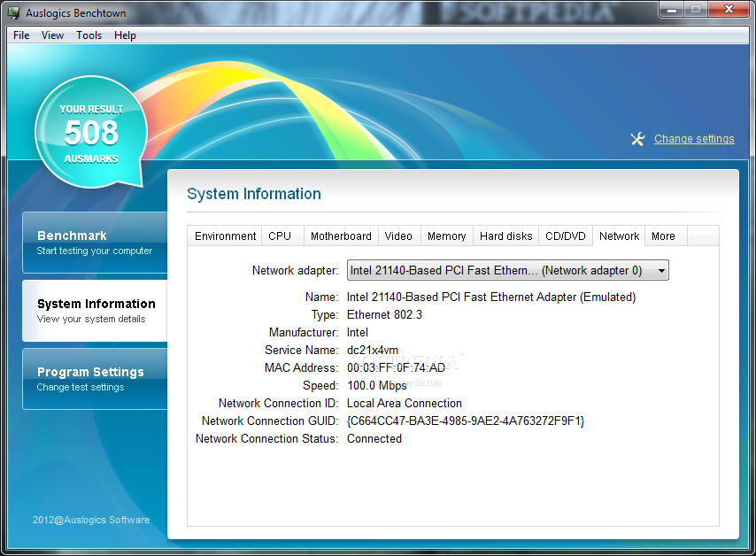Click the speed value 100.0 Mbps
756x556 pixels.
click(x=376, y=385)
